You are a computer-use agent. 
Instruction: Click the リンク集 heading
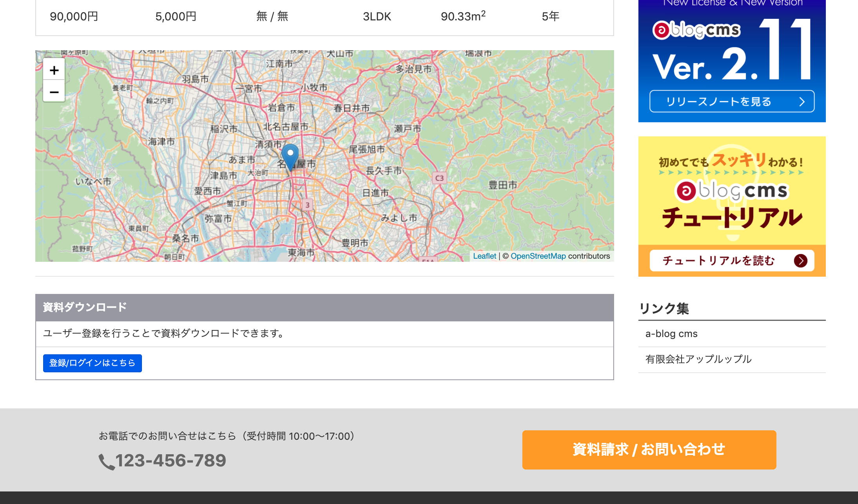point(664,308)
